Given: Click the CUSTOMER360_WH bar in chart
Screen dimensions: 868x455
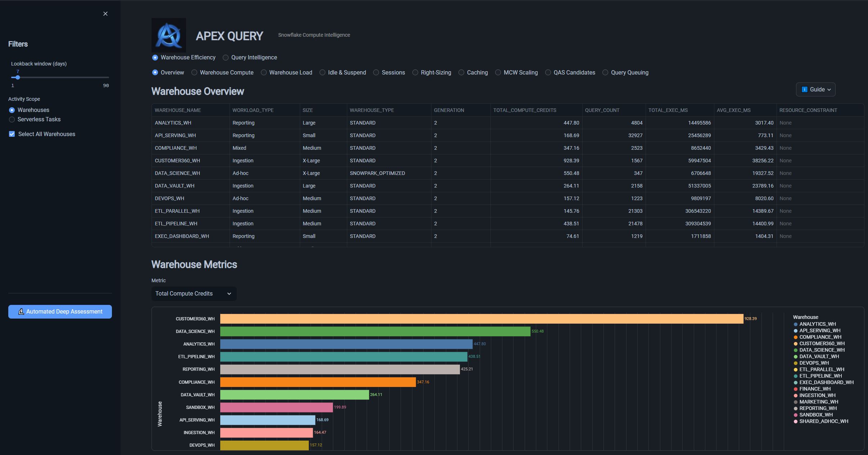Looking at the screenshot, I should (482, 319).
